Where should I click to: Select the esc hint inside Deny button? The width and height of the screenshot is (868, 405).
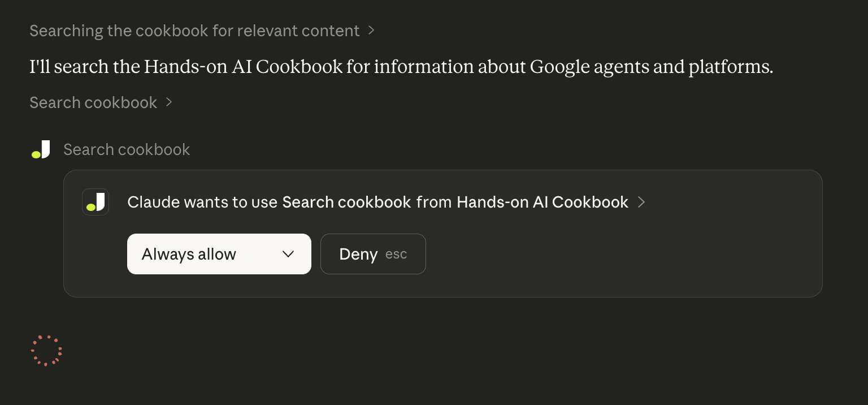(x=396, y=254)
